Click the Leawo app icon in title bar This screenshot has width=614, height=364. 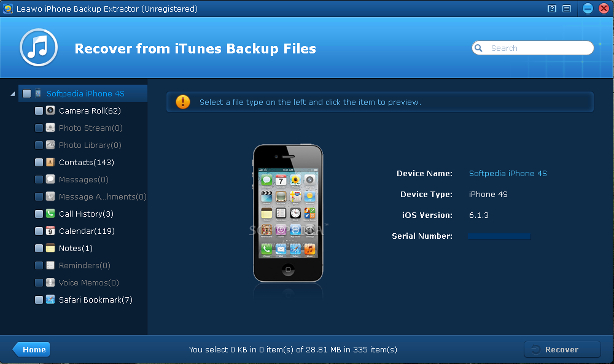8,9
